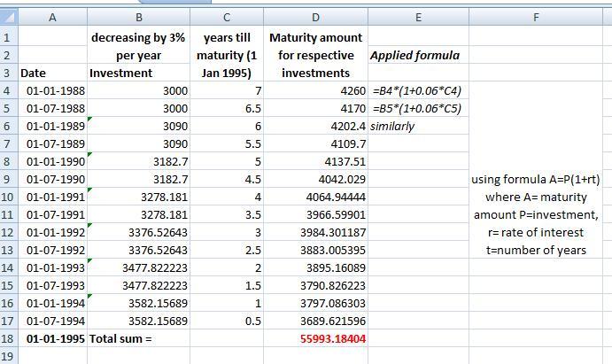This screenshot has width=612, height=364.
Task: Click the 'Total sum =' cell
Action: 138,338
